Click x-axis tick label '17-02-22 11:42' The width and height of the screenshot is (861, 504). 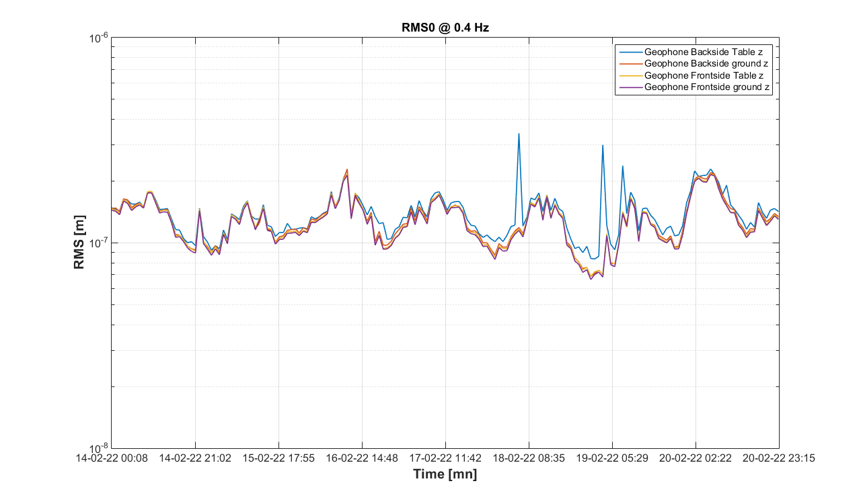tap(445, 458)
